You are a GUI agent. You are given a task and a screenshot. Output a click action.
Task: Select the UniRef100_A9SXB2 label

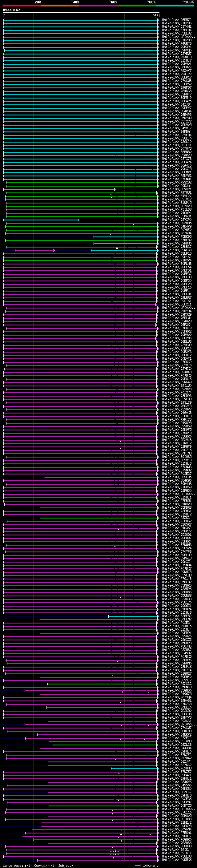point(177,182)
